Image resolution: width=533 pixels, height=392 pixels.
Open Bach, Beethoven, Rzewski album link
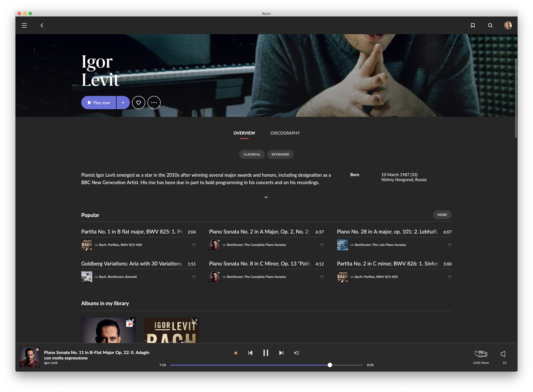coord(118,277)
